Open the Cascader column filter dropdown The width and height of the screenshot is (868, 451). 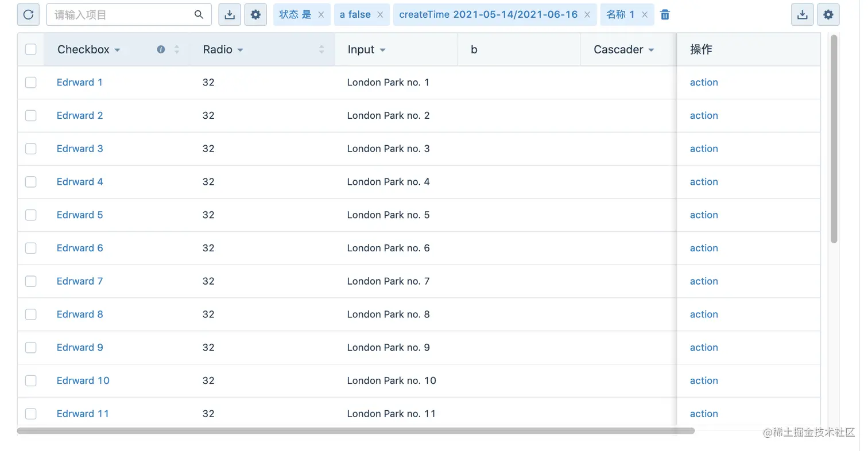(x=651, y=50)
